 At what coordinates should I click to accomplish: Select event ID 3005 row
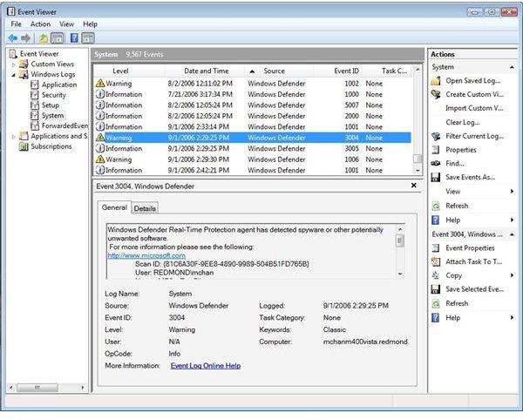pos(253,149)
